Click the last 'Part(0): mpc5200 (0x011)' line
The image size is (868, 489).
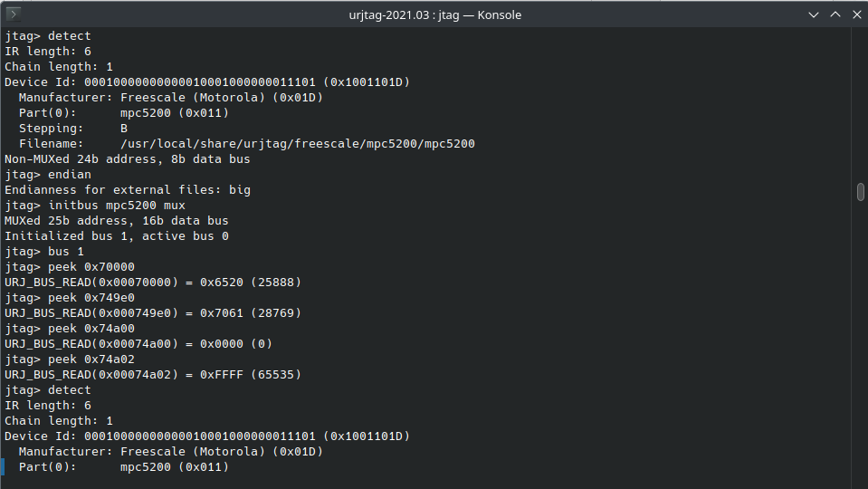point(124,467)
